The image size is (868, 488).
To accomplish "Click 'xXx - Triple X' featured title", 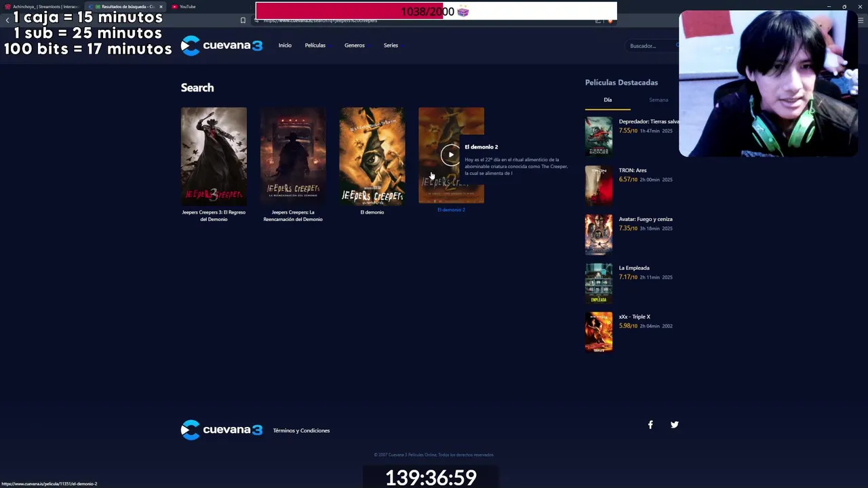I will coord(635,317).
